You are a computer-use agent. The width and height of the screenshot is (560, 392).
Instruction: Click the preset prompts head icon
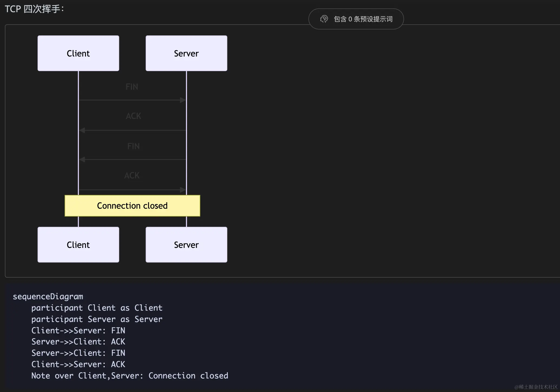pyautogui.click(x=324, y=19)
